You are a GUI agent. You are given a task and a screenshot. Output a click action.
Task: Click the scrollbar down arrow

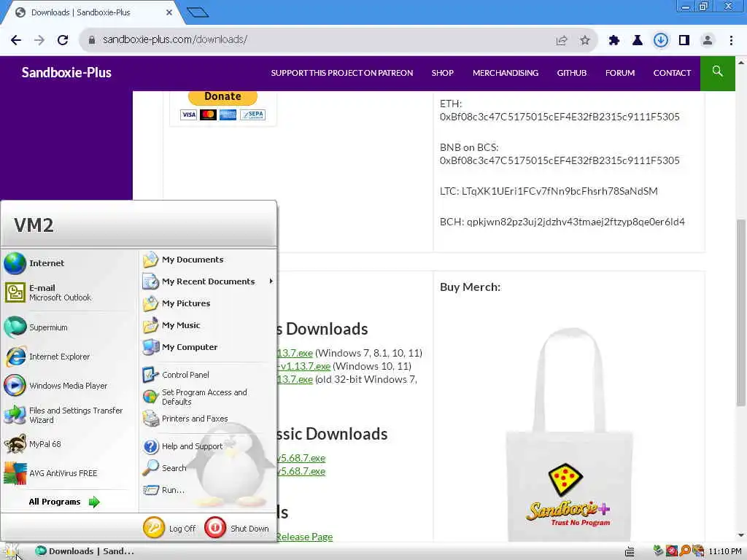741,536
